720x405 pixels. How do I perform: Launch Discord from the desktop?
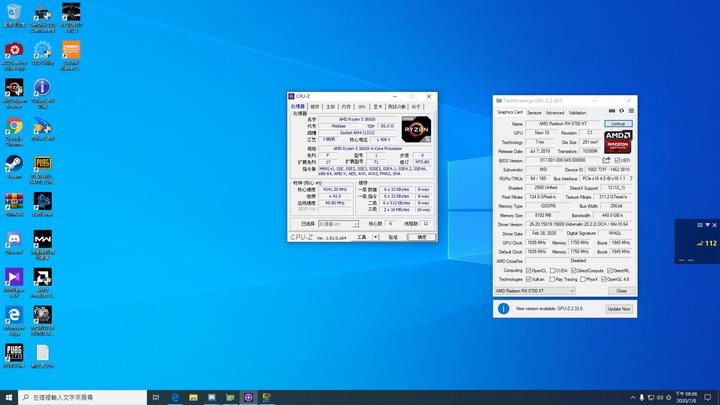pos(14,242)
